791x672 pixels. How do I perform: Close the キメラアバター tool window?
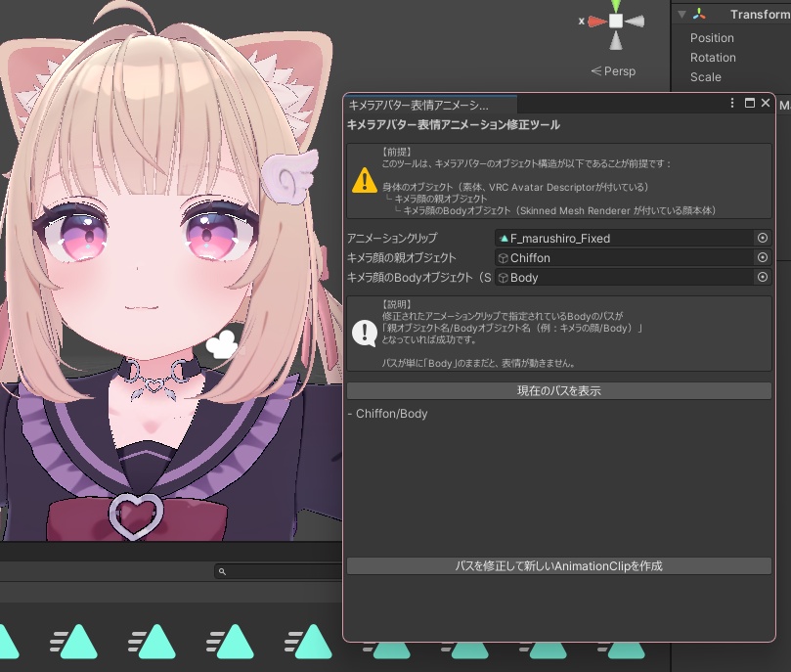pos(766,103)
